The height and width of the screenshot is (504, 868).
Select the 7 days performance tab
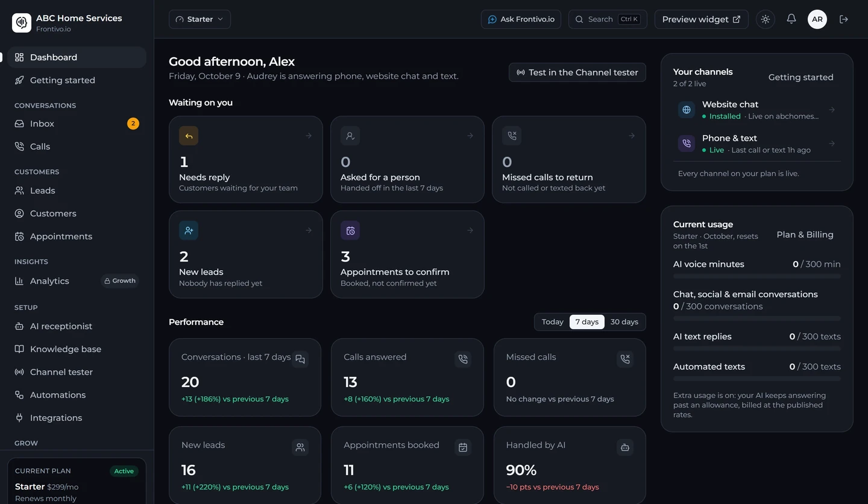tap(587, 322)
